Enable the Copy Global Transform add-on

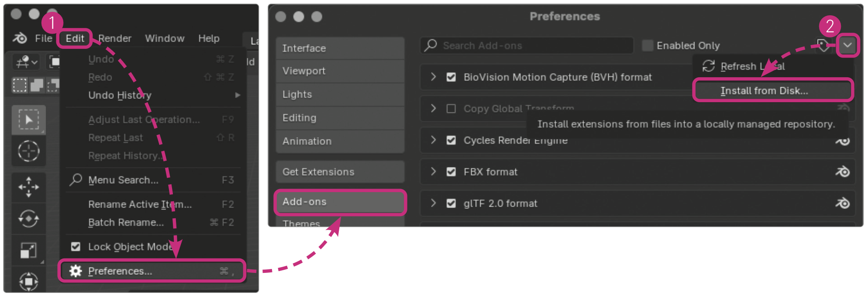pyautogui.click(x=451, y=109)
